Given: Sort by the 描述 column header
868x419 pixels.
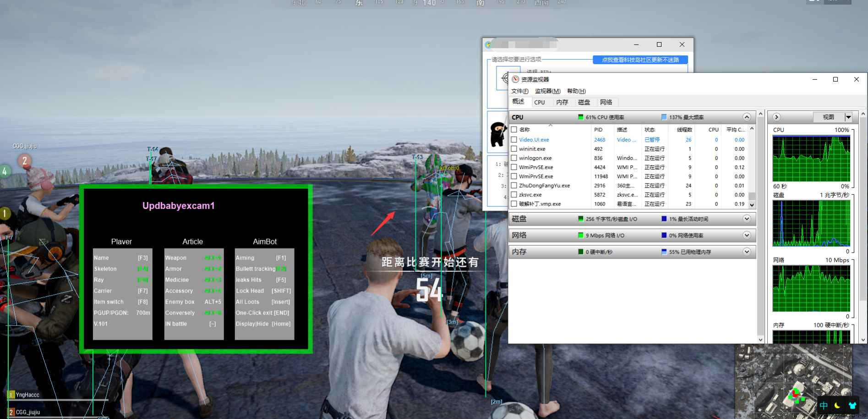Looking at the screenshot, I should pyautogui.click(x=628, y=130).
